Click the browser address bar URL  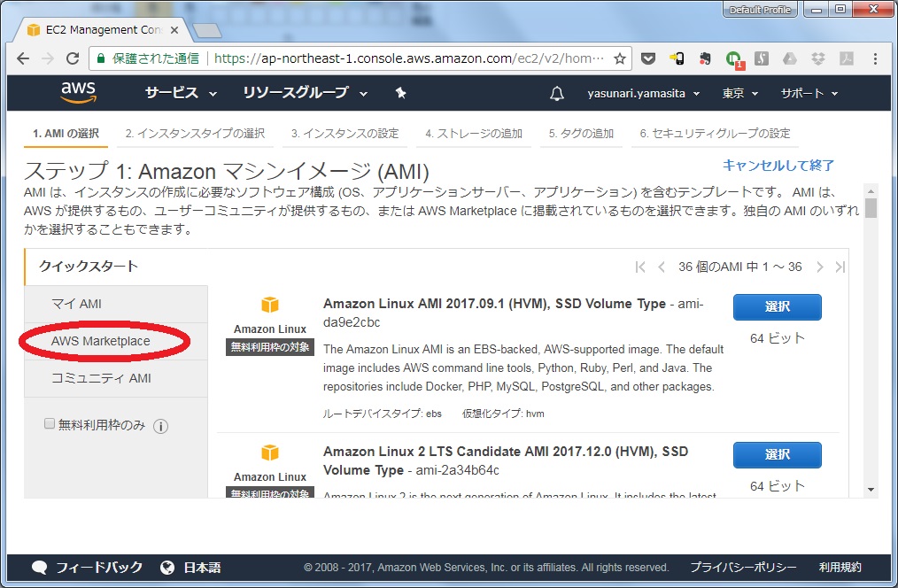[x=409, y=58]
